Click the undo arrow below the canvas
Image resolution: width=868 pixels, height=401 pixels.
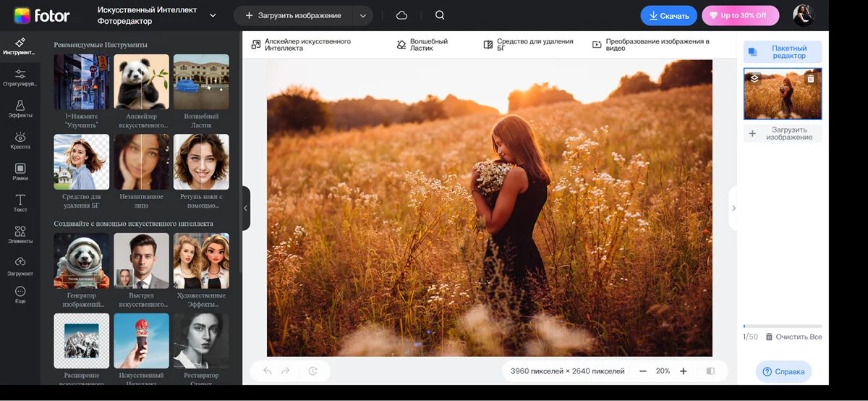coord(268,371)
